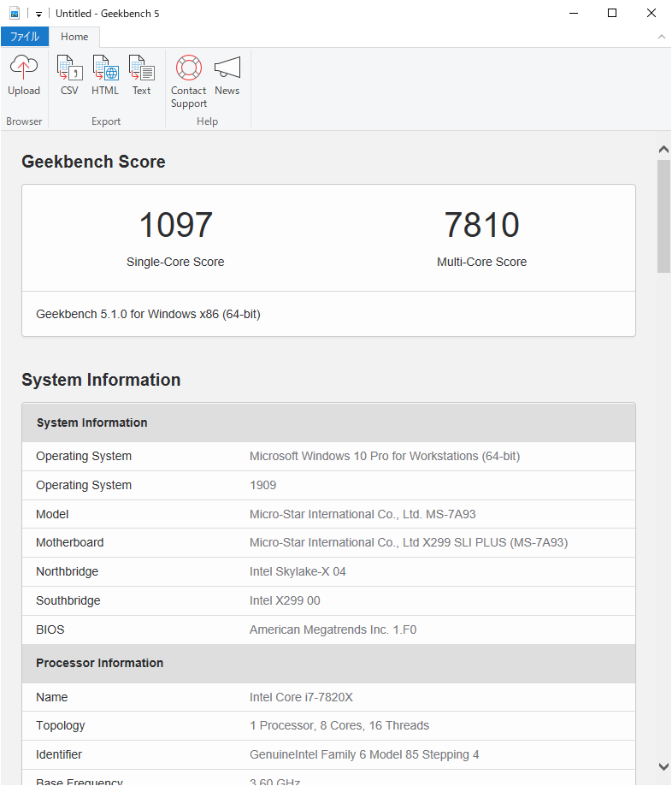Click the scrollbar up arrow

tap(663, 150)
